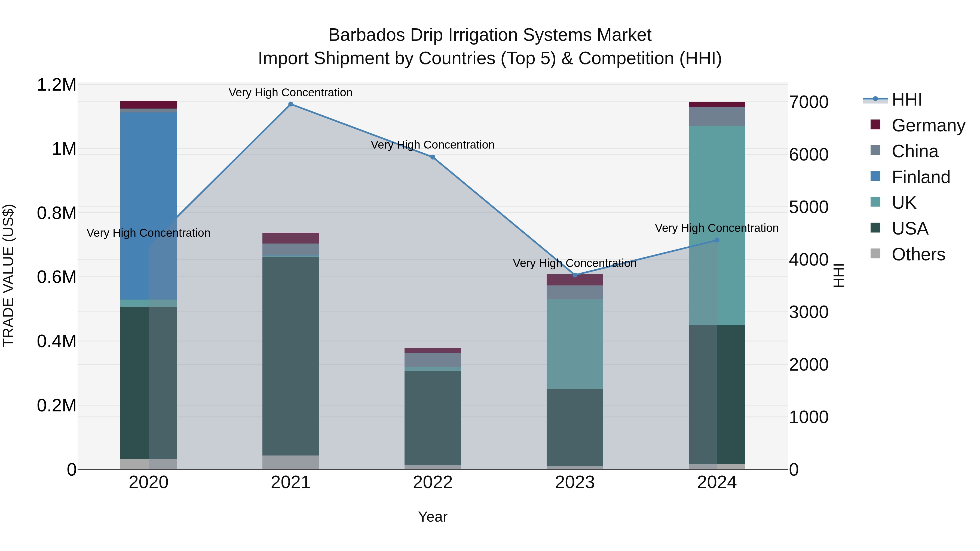This screenshot has width=980, height=551.
Task: Click the 3000 HHI axis tick label
Action: tap(809, 312)
